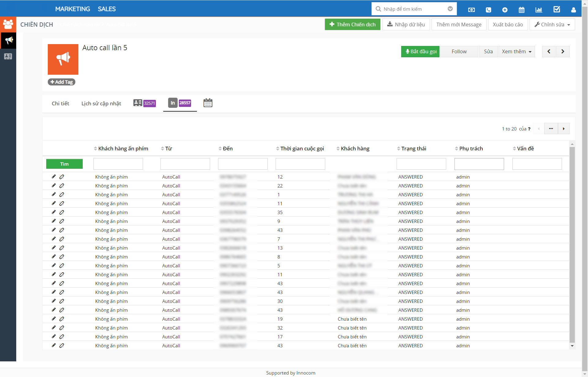The image size is (588, 377).
Task: Click Thêm mới Message button
Action: [x=459, y=25]
